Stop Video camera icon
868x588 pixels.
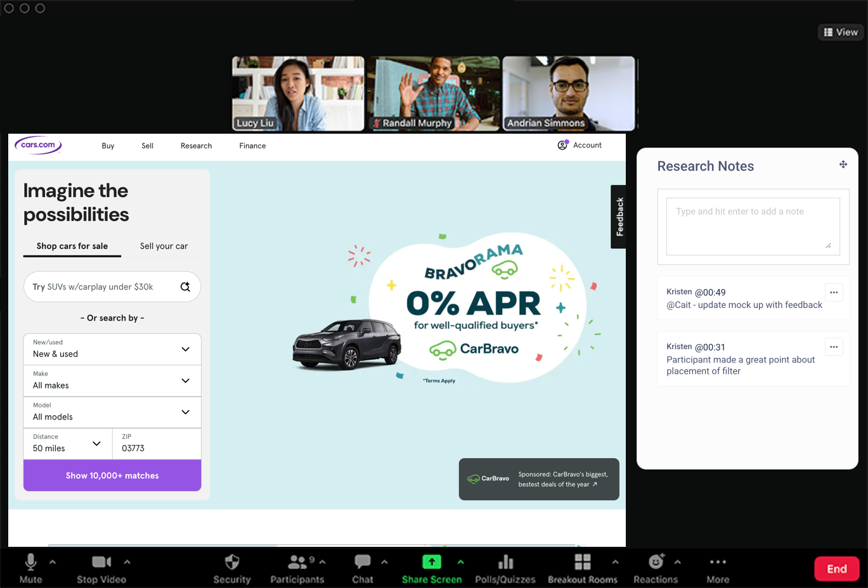[x=101, y=562]
